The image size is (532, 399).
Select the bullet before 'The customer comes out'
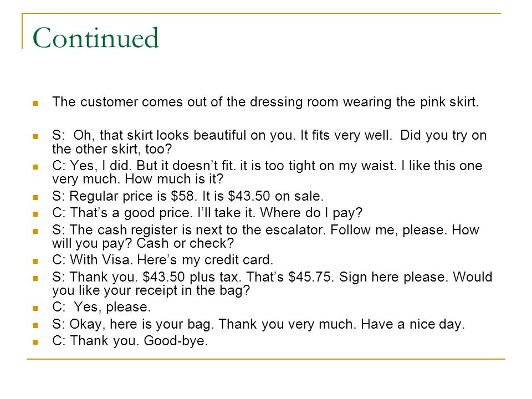coord(35,103)
